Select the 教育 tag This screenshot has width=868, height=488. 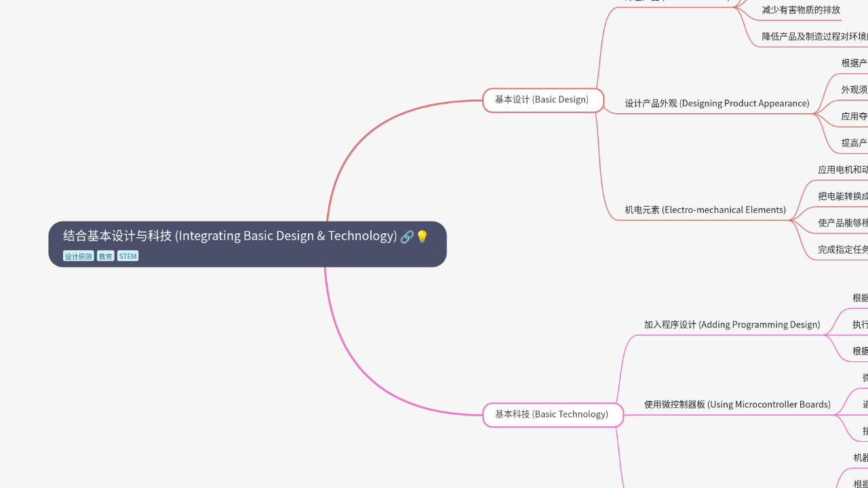(106, 256)
